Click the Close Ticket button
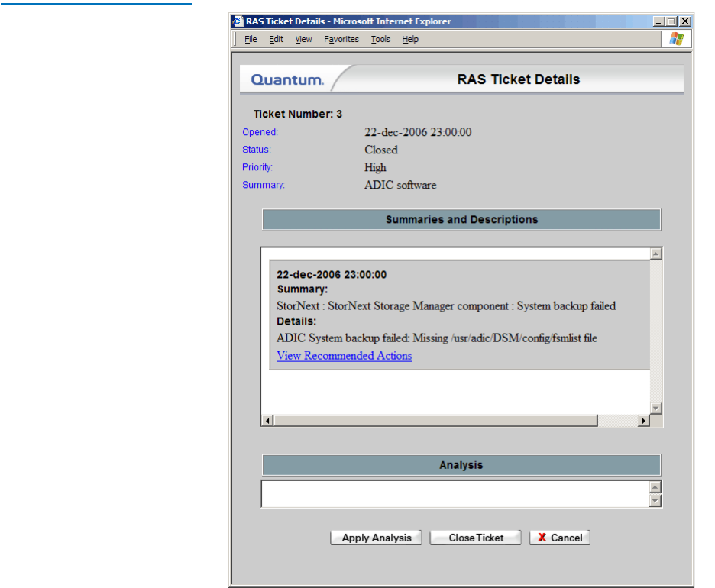Viewport: 715px width, 588px height. pos(476,538)
